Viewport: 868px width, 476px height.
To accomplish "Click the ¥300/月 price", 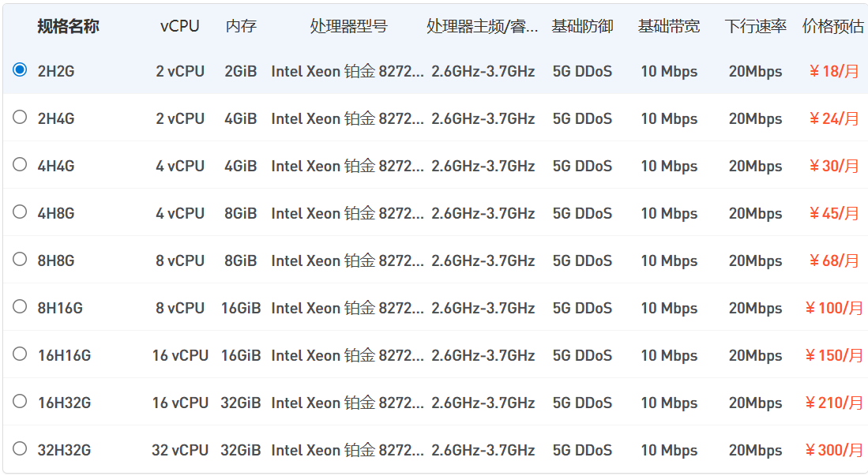I will (834, 450).
